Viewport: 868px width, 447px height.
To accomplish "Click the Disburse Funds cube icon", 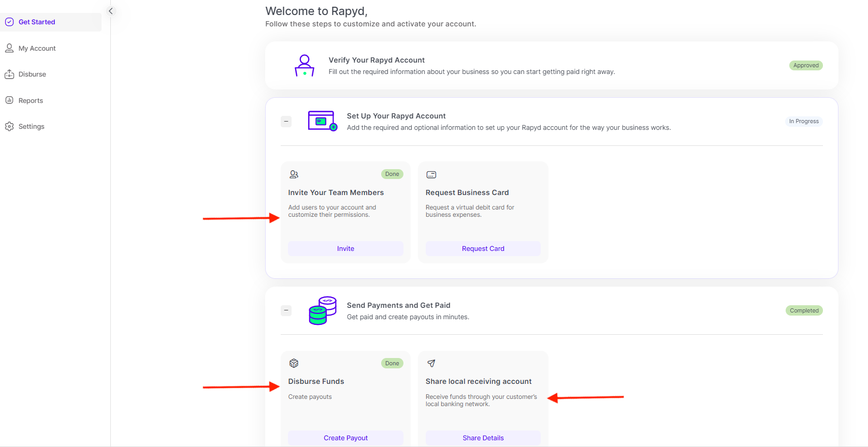I will point(294,363).
